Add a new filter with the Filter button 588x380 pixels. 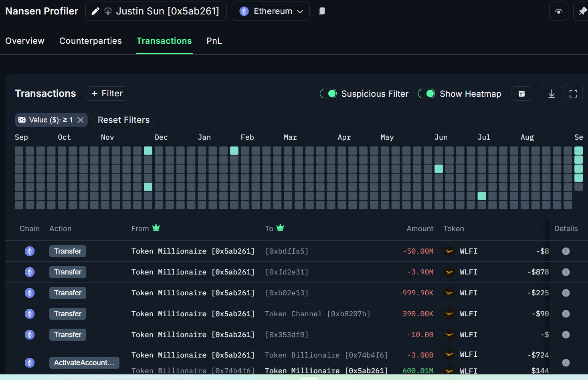tap(107, 93)
